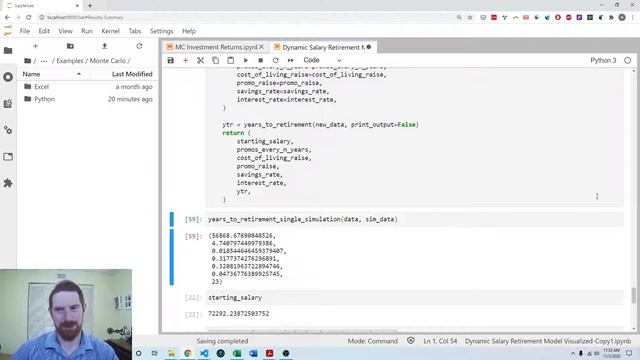Navigate to Monte Carlo in breadcrumb

[108, 60]
